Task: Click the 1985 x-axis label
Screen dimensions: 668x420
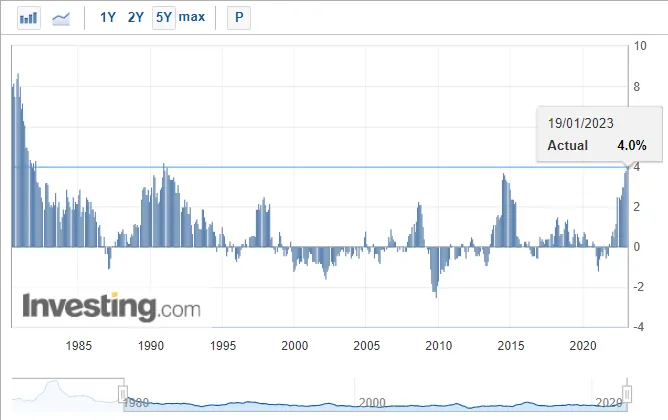Action: coord(79,345)
